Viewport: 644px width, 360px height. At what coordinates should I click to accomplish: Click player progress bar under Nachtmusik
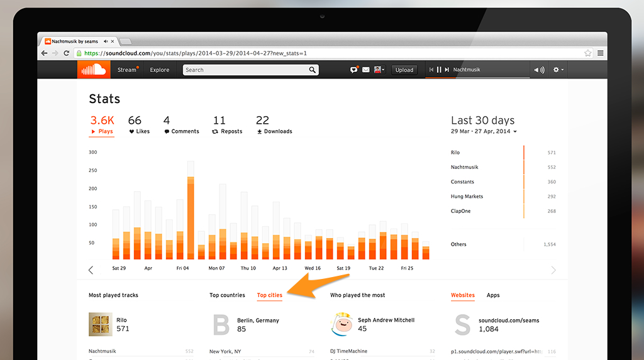477,77
